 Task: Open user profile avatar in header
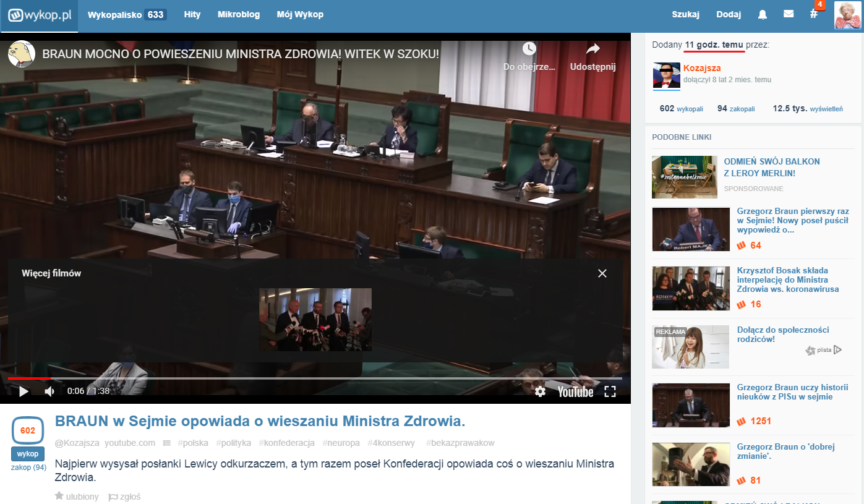tap(847, 15)
